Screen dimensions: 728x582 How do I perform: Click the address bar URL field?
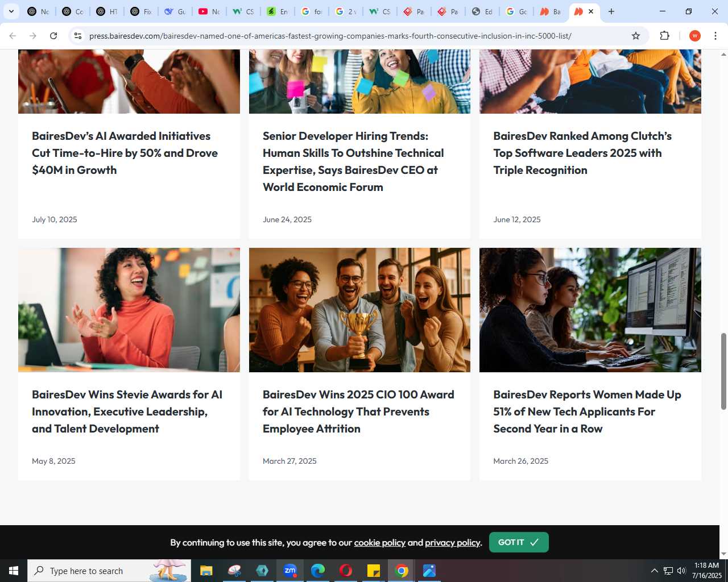pos(330,36)
